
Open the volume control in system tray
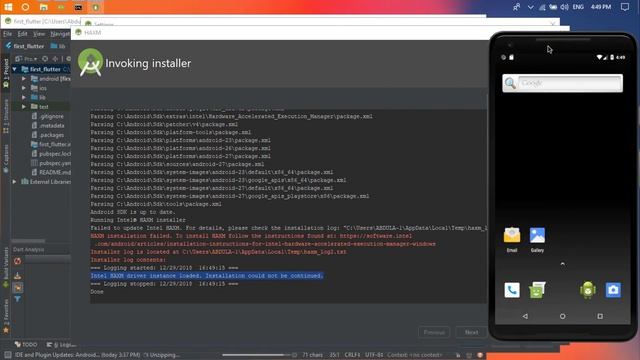click(x=564, y=7)
